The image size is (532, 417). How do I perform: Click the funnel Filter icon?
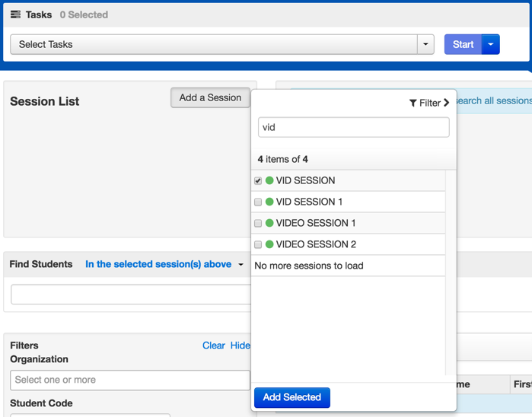pos(413,103)
